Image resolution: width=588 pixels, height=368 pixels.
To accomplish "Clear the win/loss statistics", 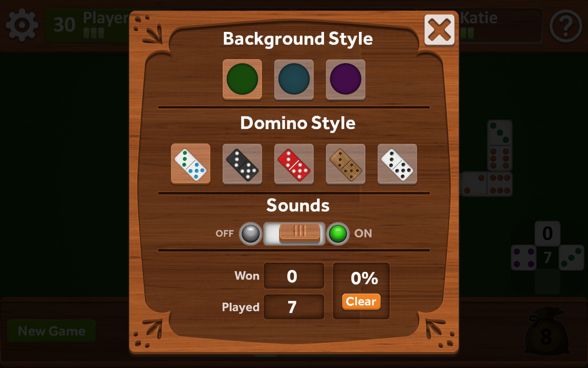I will click(361, 301).
